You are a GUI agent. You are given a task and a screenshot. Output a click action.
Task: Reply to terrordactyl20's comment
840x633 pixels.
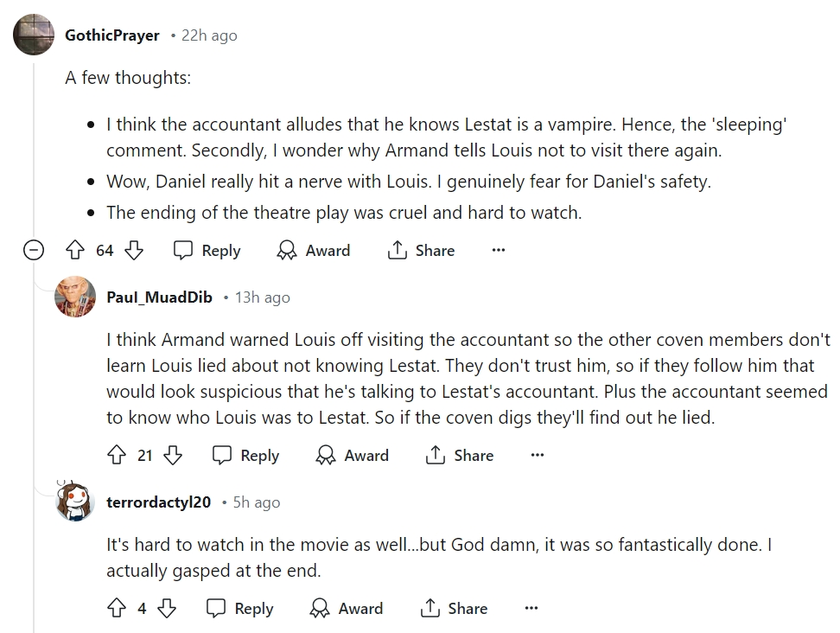(x=240, y=609)
